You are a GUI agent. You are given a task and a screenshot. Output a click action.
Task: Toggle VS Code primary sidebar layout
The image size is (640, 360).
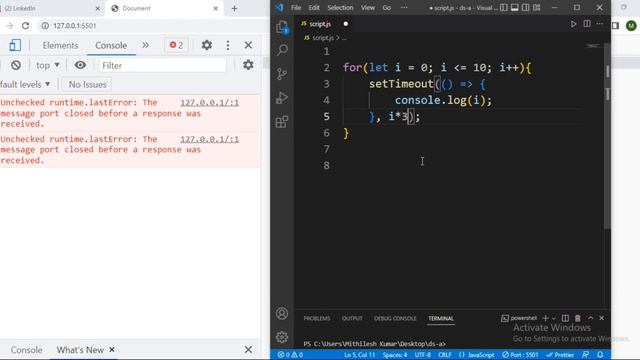coord(504,8)
